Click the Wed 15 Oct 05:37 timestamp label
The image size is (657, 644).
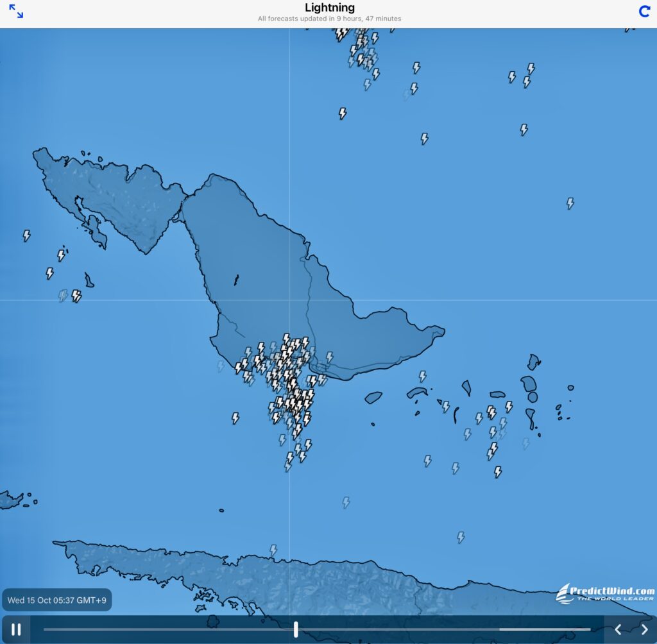pos(56,600)
